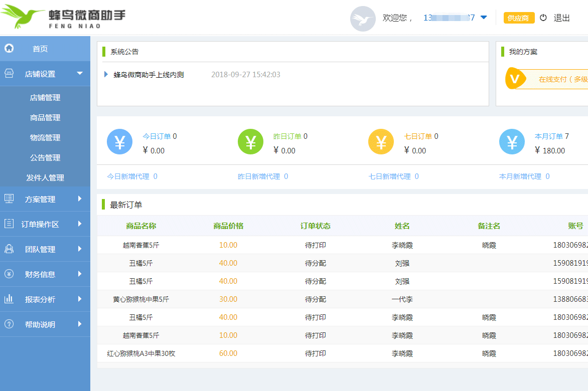Click the team icon beside 团队管理
This screenshot has width=588, height=391.
[x=9, y=249]
